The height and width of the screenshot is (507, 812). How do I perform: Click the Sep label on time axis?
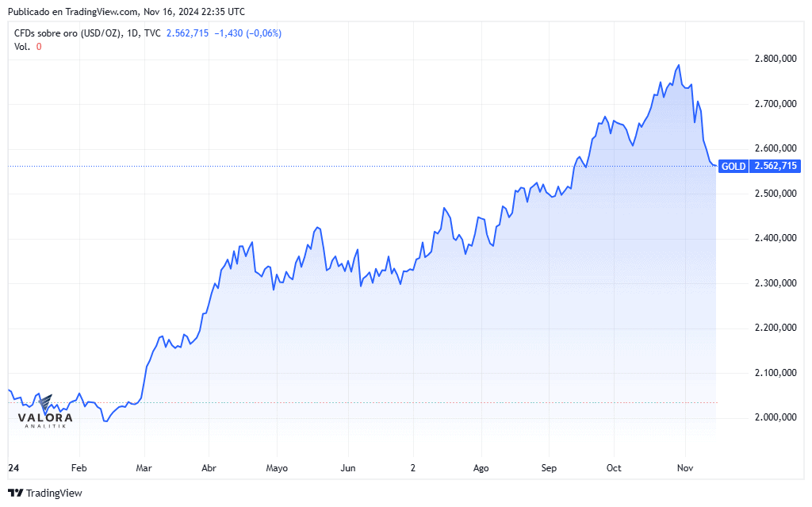tap(549, 468)
